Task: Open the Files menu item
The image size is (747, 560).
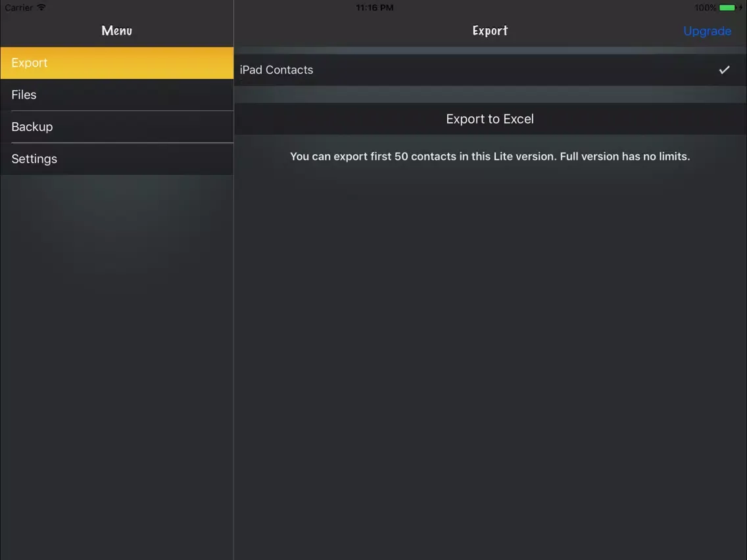Action: pyautogui.click(x=117, y=95)
